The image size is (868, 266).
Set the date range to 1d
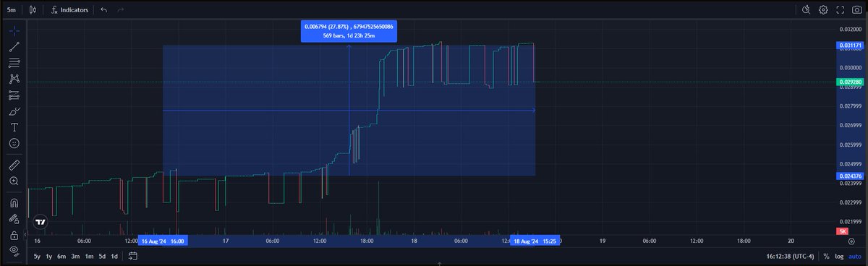[114, 256]
